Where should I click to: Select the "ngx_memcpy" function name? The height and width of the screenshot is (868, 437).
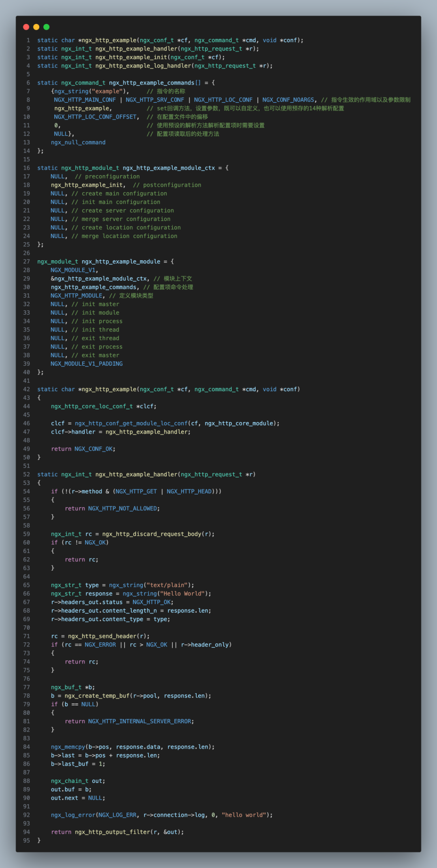pyautogui.click(x=68, y=747)
